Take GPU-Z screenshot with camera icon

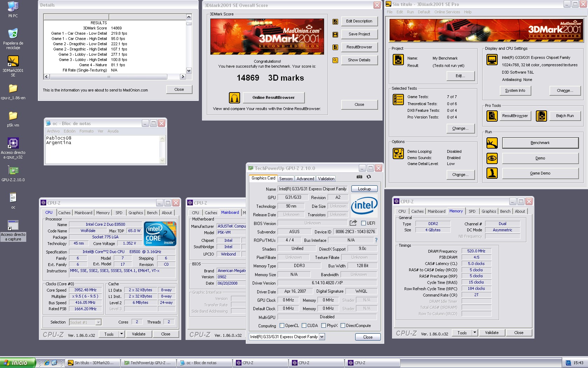(359, 177)
